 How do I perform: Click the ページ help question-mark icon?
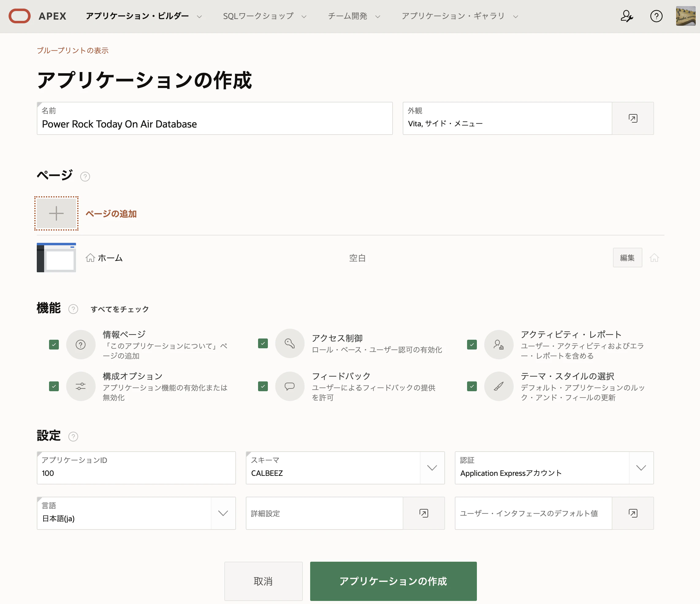coord(85,176)
